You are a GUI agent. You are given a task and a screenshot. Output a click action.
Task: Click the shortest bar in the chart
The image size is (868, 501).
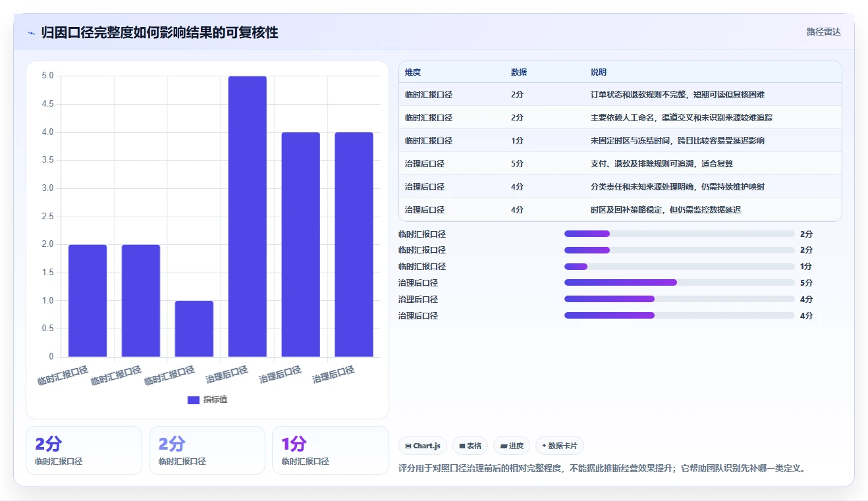[194, 329]
